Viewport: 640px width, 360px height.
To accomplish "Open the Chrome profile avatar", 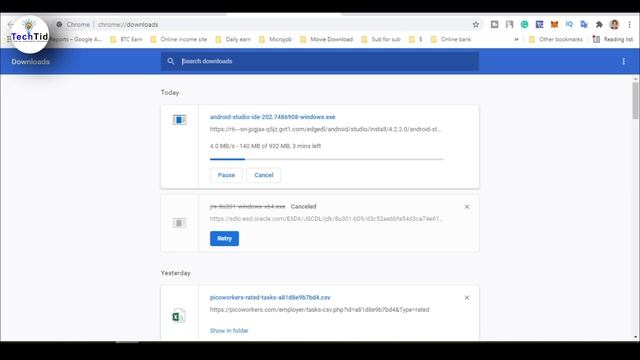I will click(614, 24).
